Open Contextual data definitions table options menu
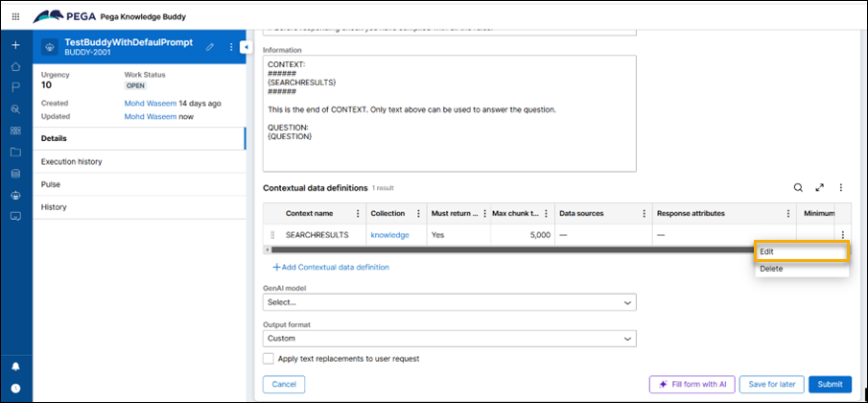 (x=841, y=188)
